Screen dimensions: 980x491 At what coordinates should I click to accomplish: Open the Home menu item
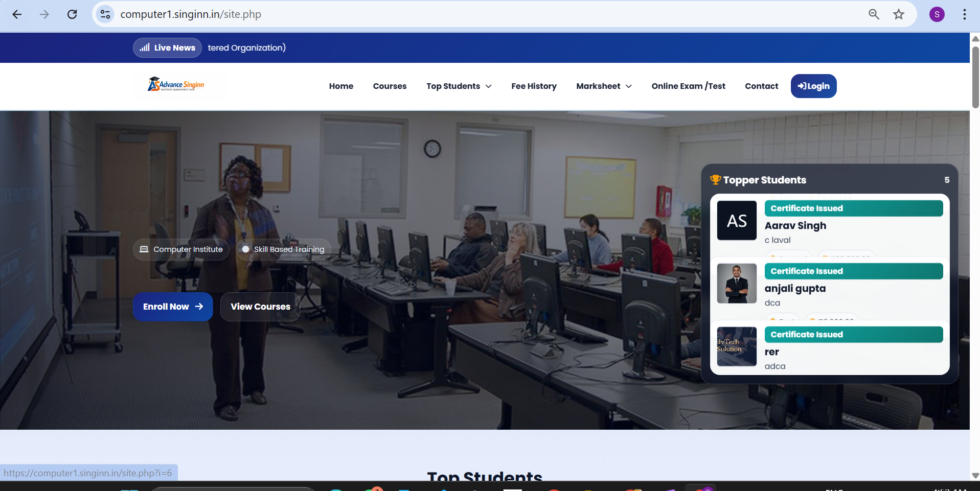341,86
